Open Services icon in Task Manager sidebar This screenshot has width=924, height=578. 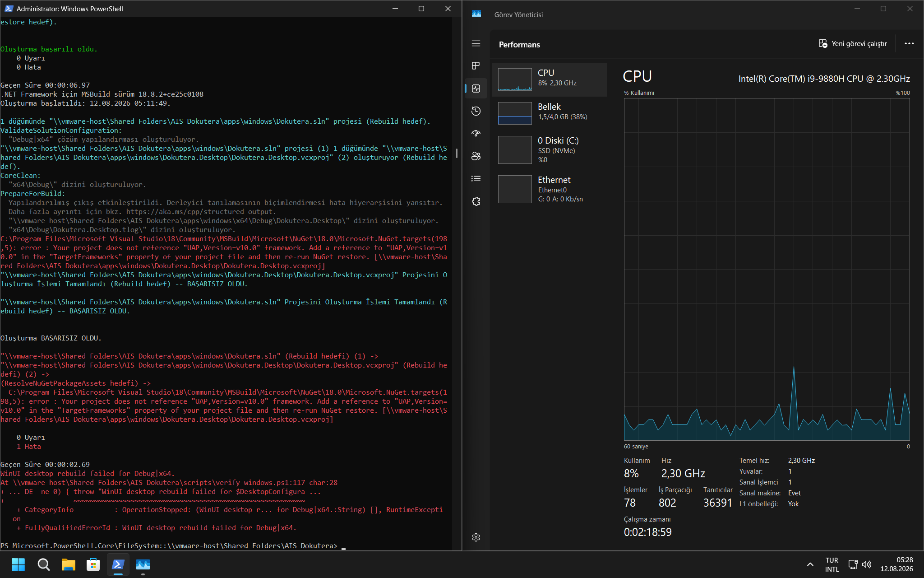[476, 201]
